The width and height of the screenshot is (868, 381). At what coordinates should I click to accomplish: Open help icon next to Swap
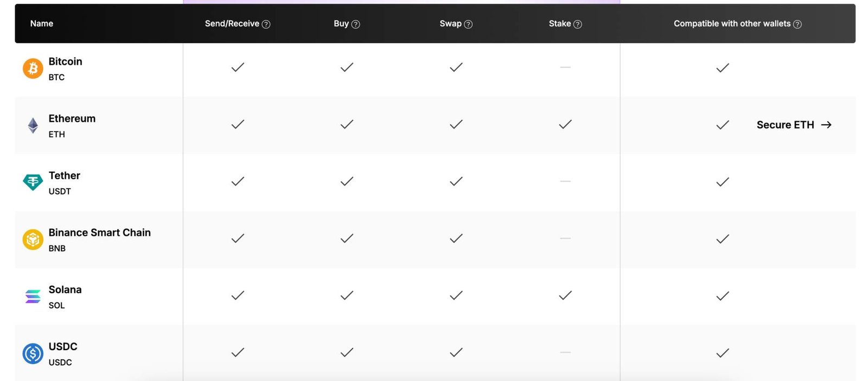point(468,24)
